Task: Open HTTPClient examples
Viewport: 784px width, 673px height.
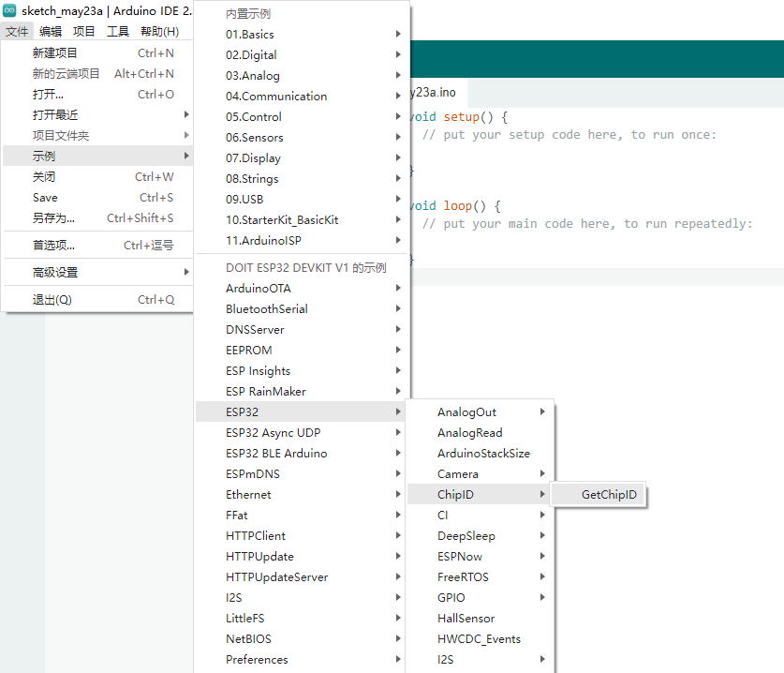Action: 302,535
